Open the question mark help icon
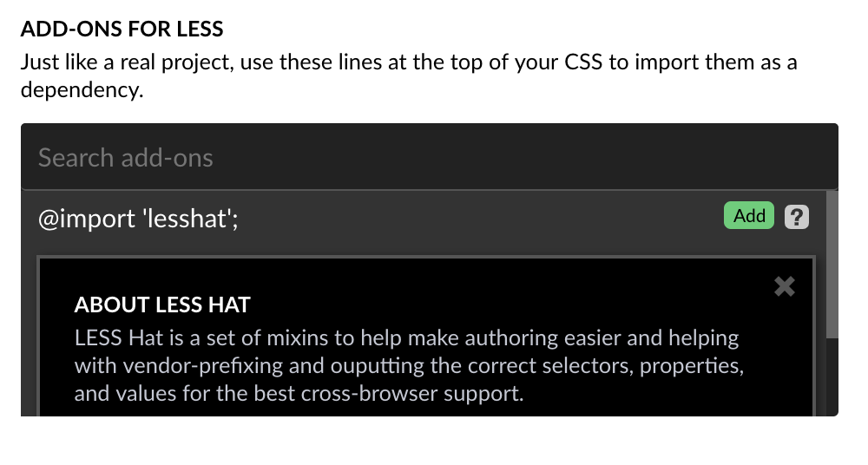This screenshot has height=465, width=868. [796, 216]
